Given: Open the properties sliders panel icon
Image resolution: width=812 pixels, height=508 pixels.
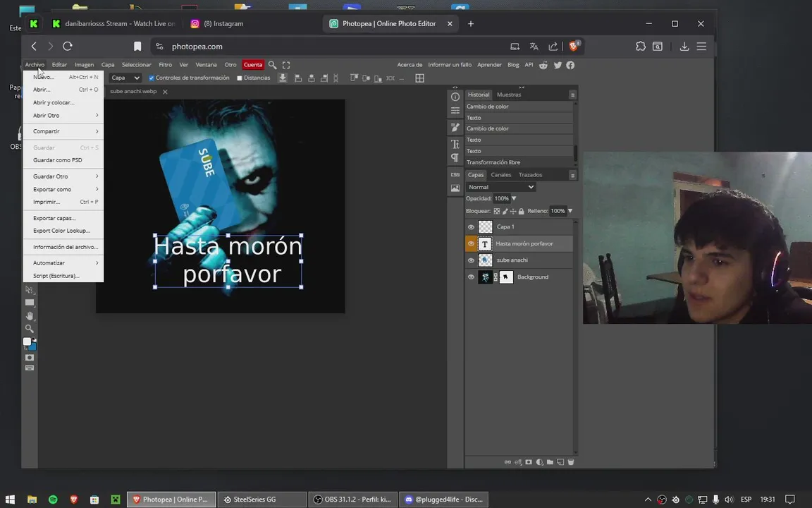Looking at the screenshot, I should pos(455,110).
